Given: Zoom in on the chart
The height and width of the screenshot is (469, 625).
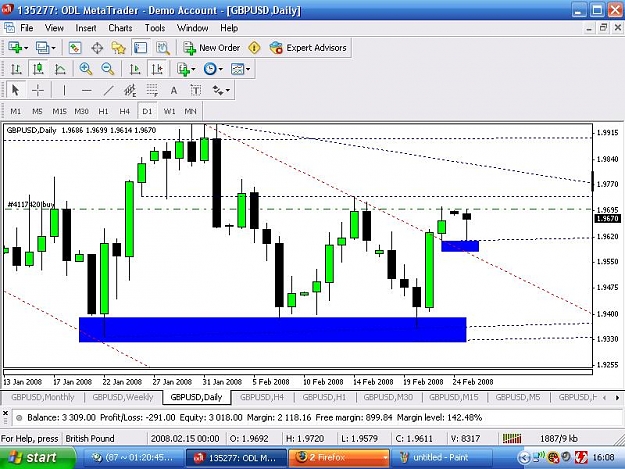Looking at the screenshot, I should 86,69.
